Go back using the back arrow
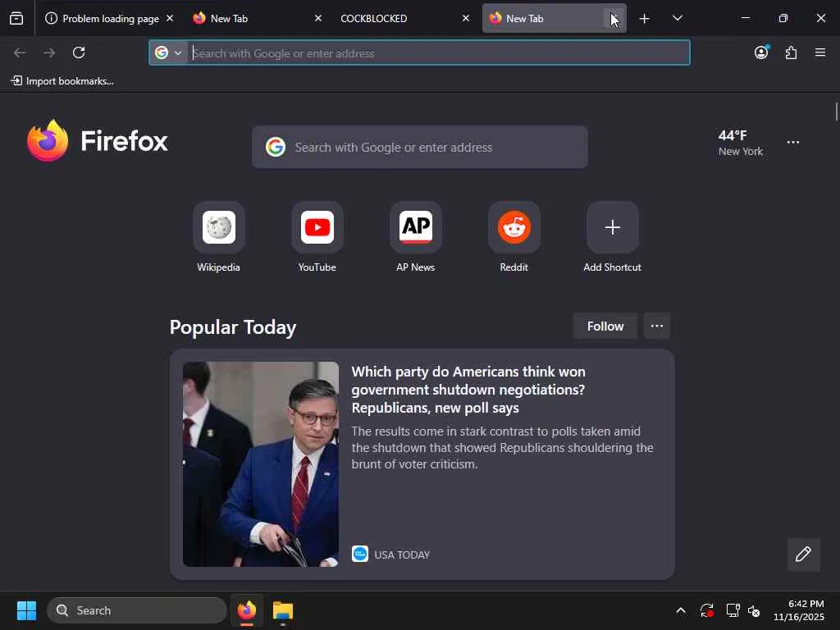The width and height of the screenshot is (840, 630). pyautogui.click(x=20, y=52)
